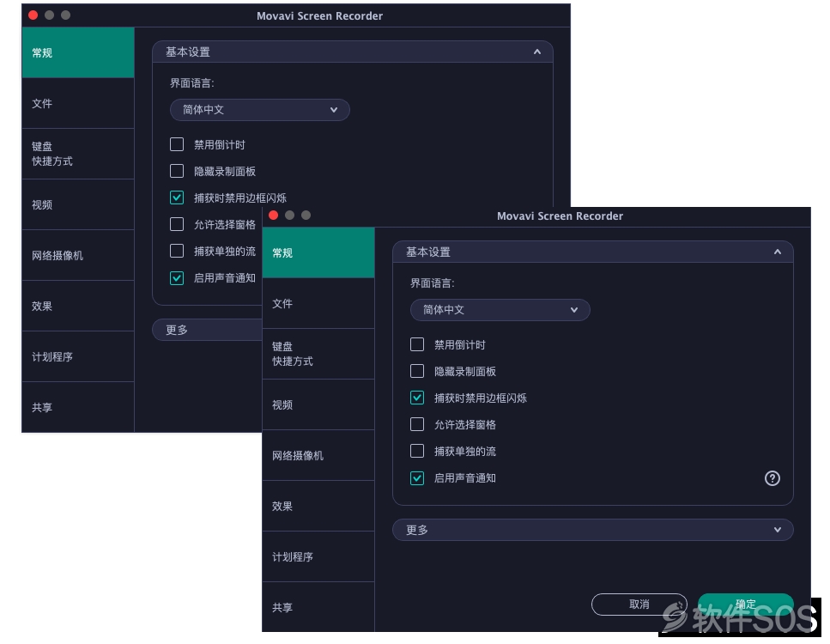Toggle 隐藏录制面板 checkbox in front window

point(417,371)
